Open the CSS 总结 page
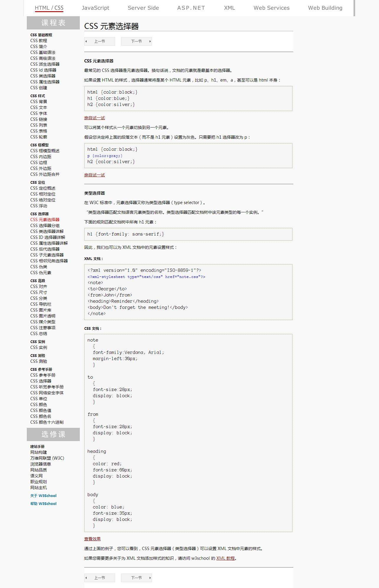This screenshot has width=379, height=588. (39, 334)
